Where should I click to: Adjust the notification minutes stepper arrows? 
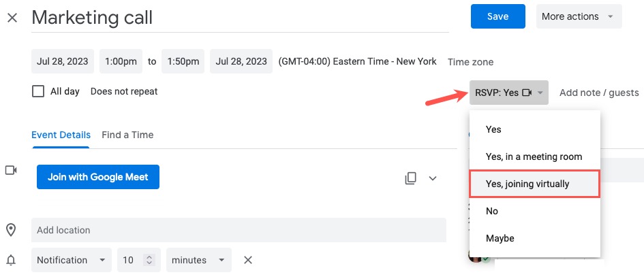pyautogui.click(x=149, y=260)
